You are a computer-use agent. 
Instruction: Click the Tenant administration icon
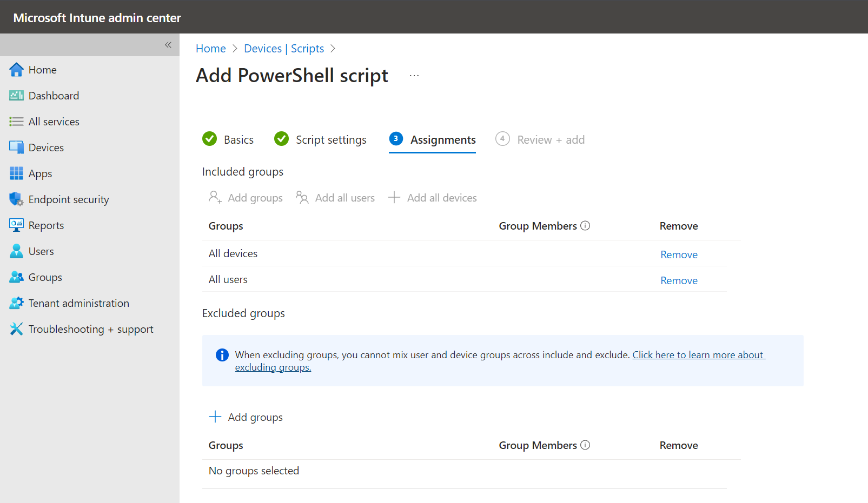17,303
